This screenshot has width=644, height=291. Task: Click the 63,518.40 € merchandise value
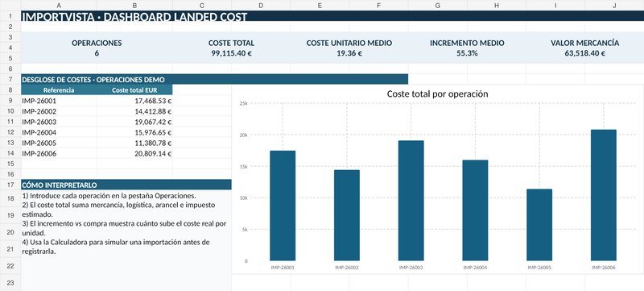(x=585, y=53)
